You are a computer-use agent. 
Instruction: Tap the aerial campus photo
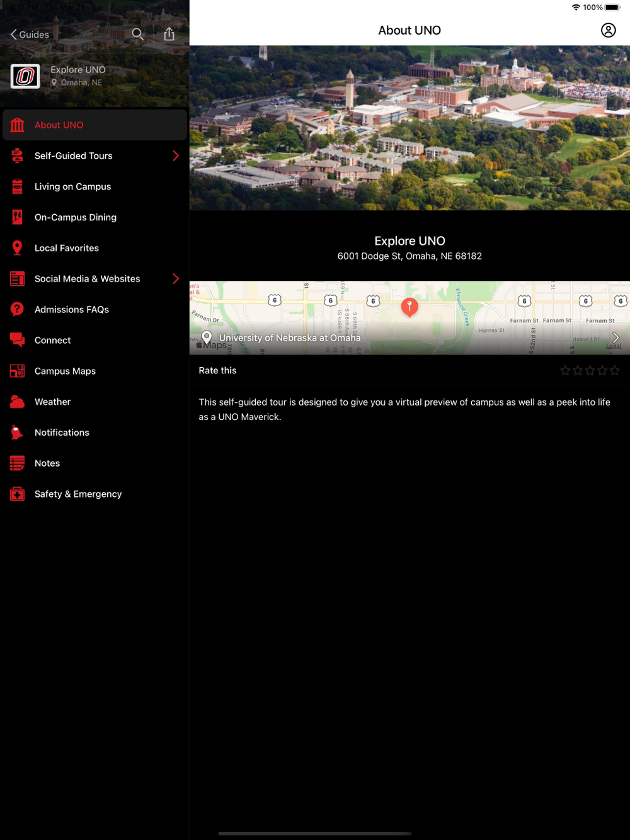tap(409, 128)
